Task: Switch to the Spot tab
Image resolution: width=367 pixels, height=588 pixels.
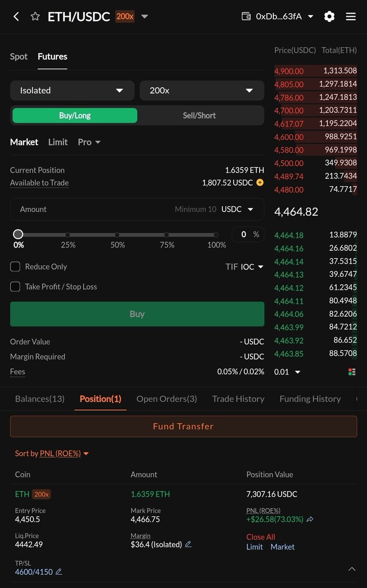Action: point(19,57)
